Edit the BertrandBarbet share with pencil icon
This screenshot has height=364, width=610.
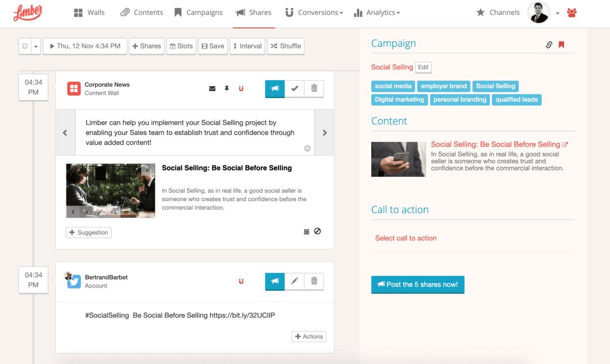(x=295, y=281)
